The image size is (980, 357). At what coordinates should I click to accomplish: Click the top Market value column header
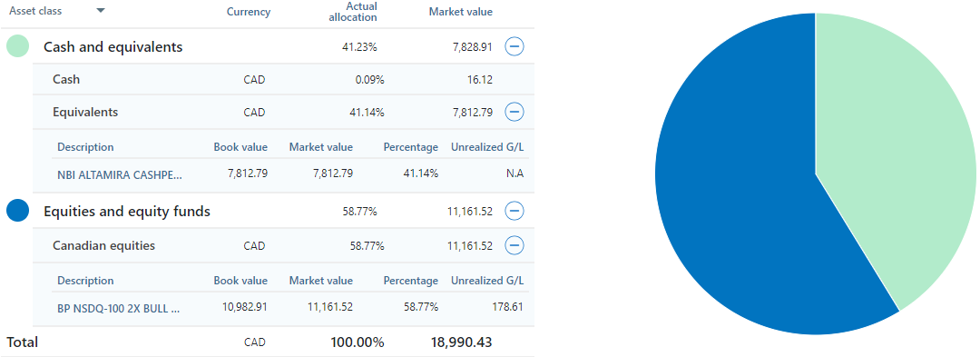(x=461, y=12)
